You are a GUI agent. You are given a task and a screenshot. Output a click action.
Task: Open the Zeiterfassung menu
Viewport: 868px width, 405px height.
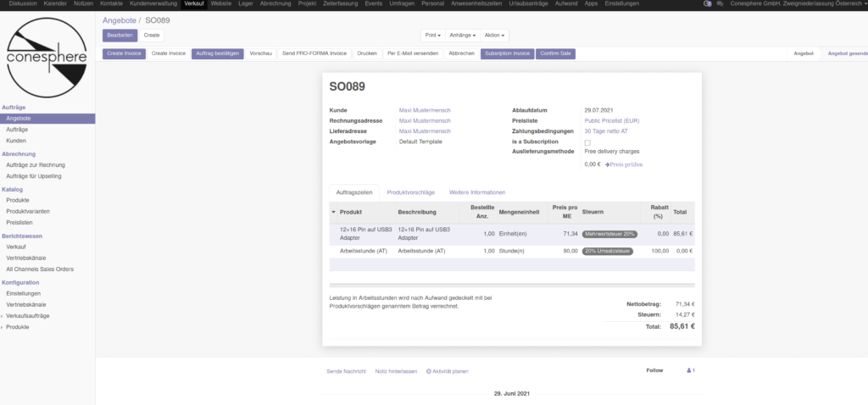pyautogui.click(x=341, y=3)
